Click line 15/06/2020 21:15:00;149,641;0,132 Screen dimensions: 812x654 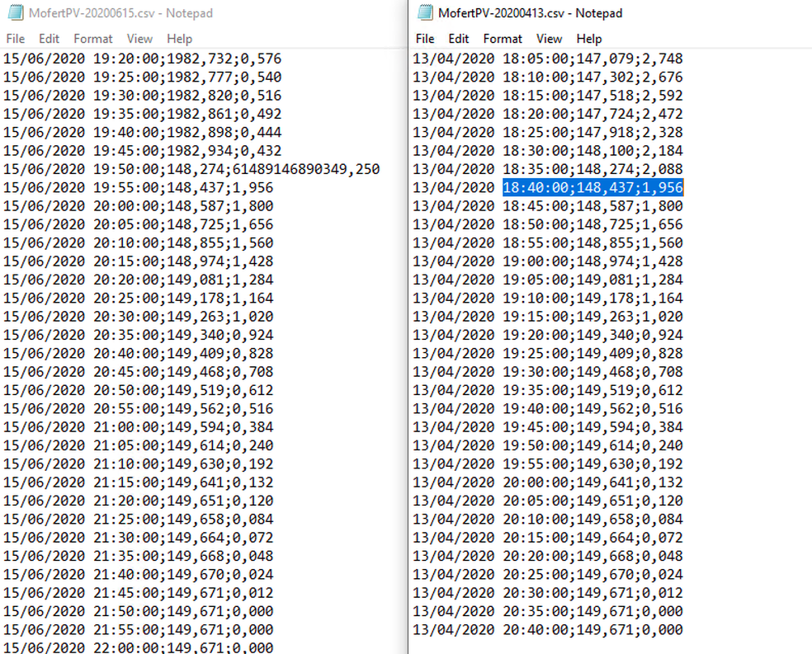(139, 482)
